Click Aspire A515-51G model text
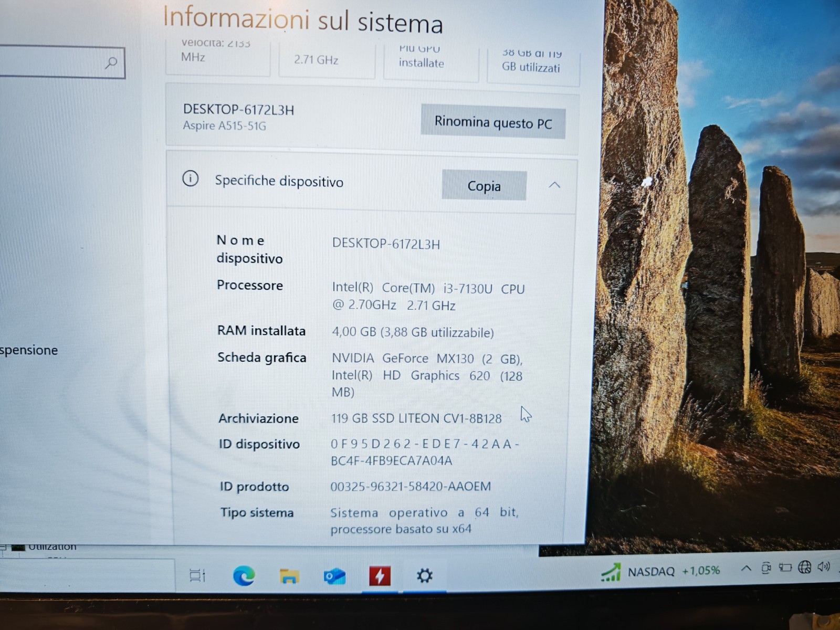This screenshot has height=630, width=840. (x=224, y=125)
